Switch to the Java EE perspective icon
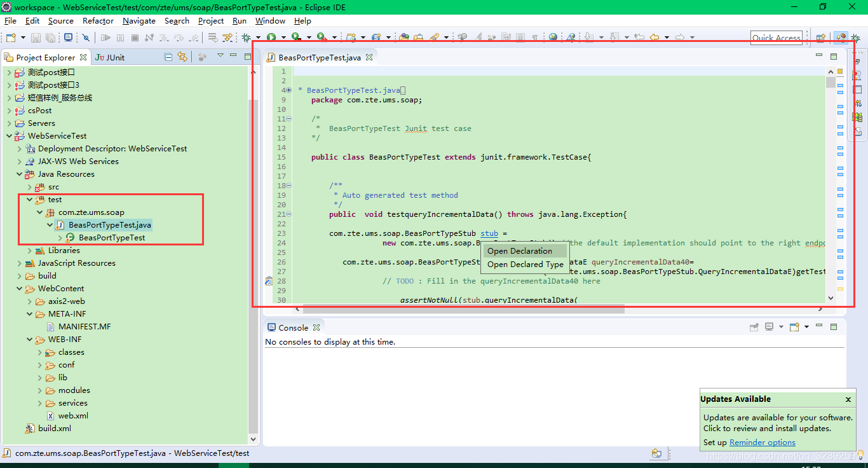The height and width of the screenshot is (468, 868). tap(841, 38)
